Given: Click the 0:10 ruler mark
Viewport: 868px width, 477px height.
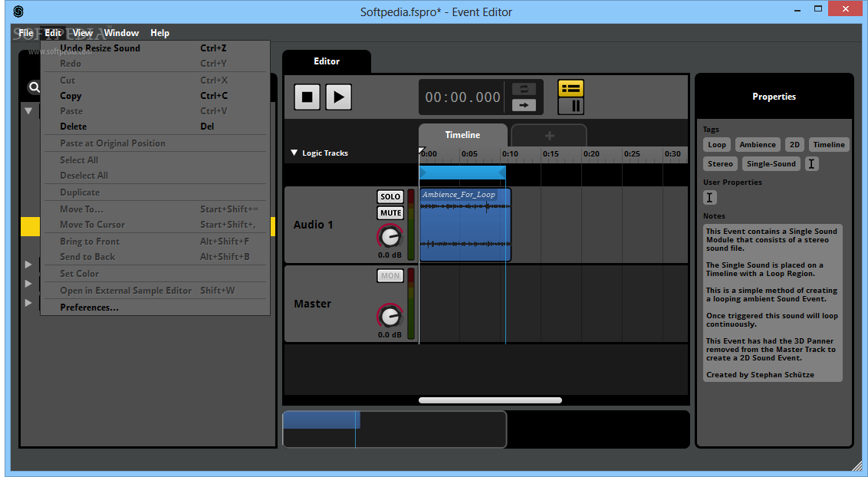Looking at the screenshot, I should (509, 154).
